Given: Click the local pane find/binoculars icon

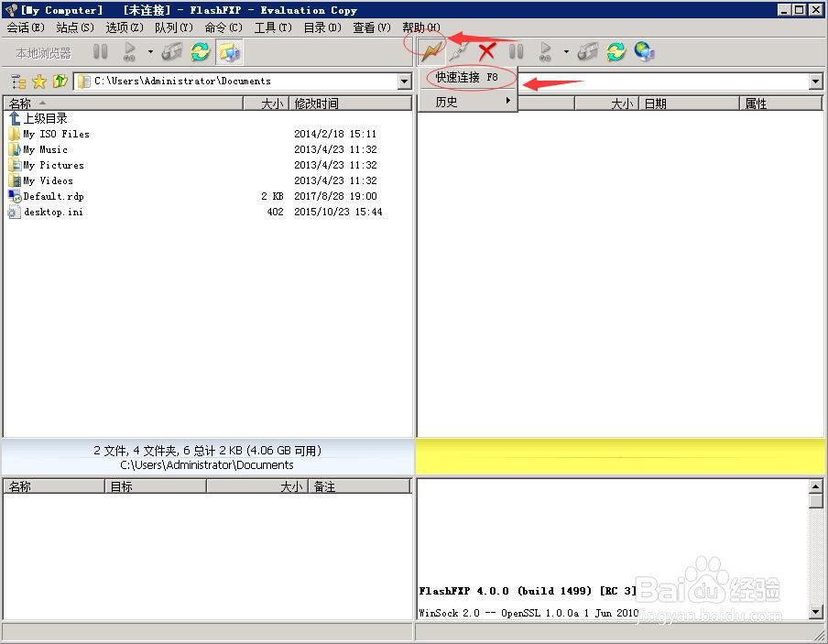Looking at the screenshot, I should click(x=171, y=52).
